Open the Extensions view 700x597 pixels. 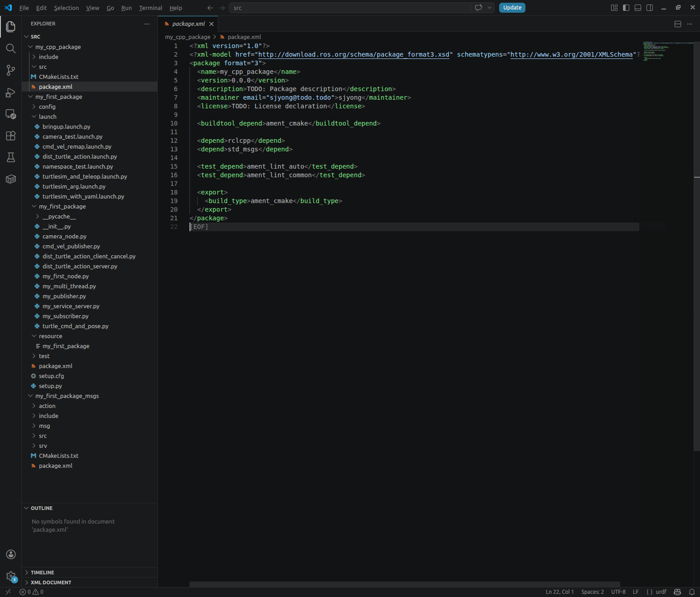(11, 136)
